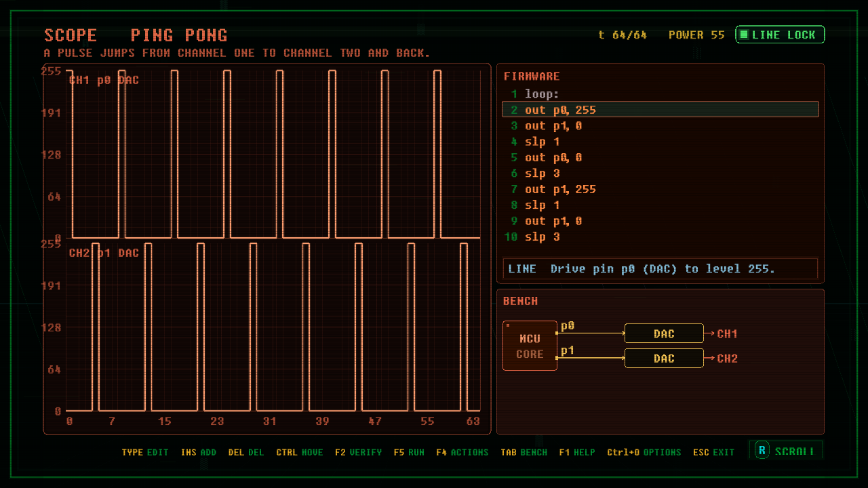Open Ctrl+O OPTIONS
The height and width of the screenshot is (488, 868).
pyautogui.click(x=644, y=452)
